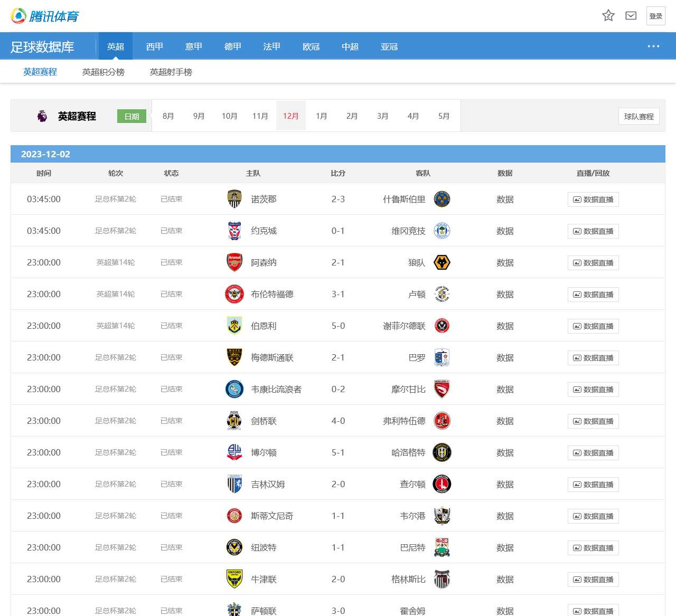Viewport: 676px width, 616px height.
Task: Select the 英超 league tab
Action: click(116, 46)
